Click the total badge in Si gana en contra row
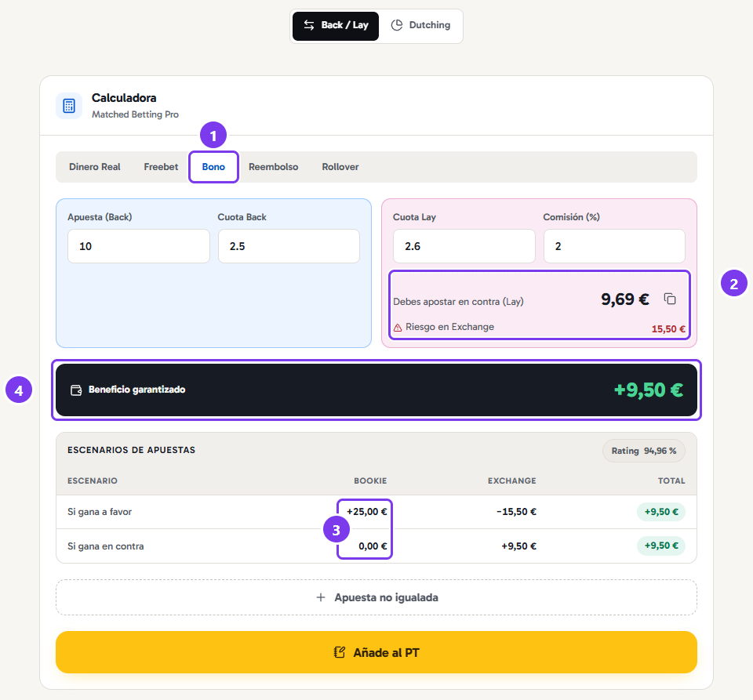The width and height of the screenshot is (753, 700). click(x=661, y=546)
